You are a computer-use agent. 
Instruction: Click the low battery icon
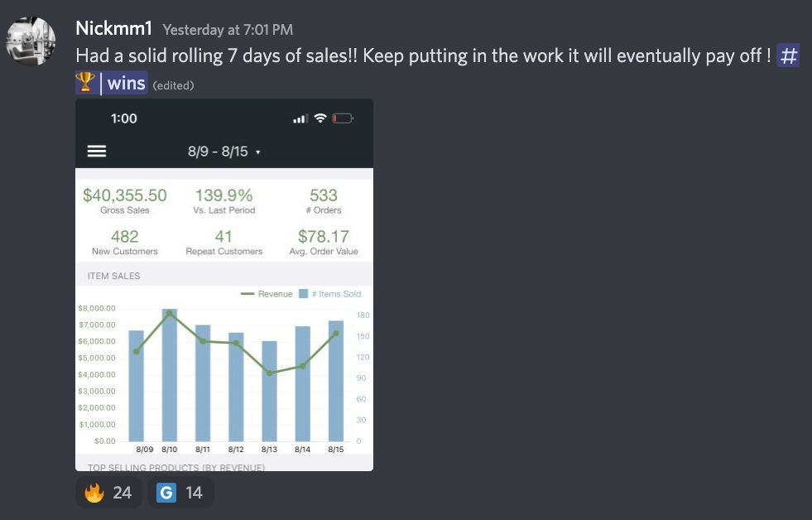(x=343, y=118)
